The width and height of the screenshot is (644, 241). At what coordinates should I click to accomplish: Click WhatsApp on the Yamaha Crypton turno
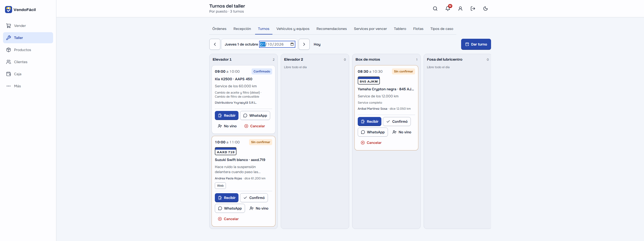coord(373,132)
